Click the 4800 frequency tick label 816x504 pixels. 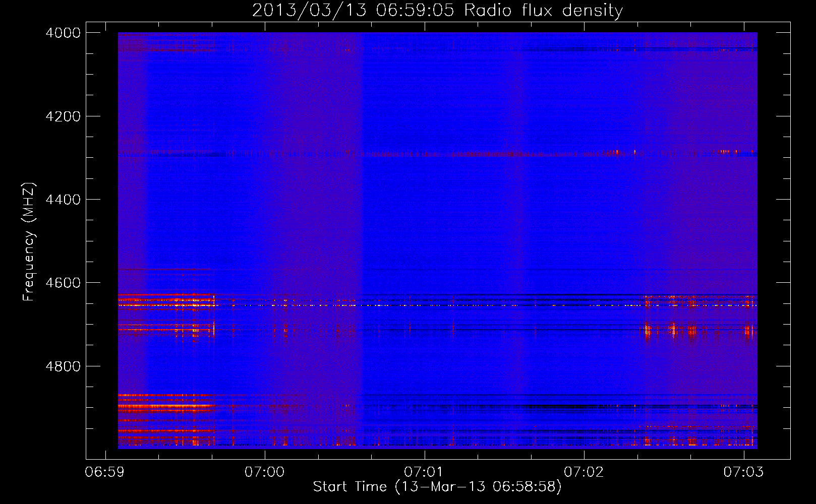coord(63,366)
